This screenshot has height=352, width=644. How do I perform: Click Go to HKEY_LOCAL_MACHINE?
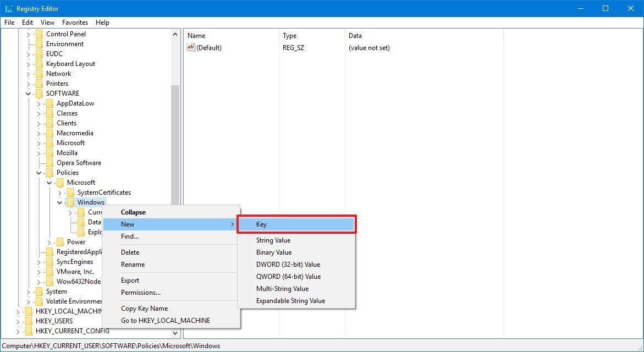(165, 320)
